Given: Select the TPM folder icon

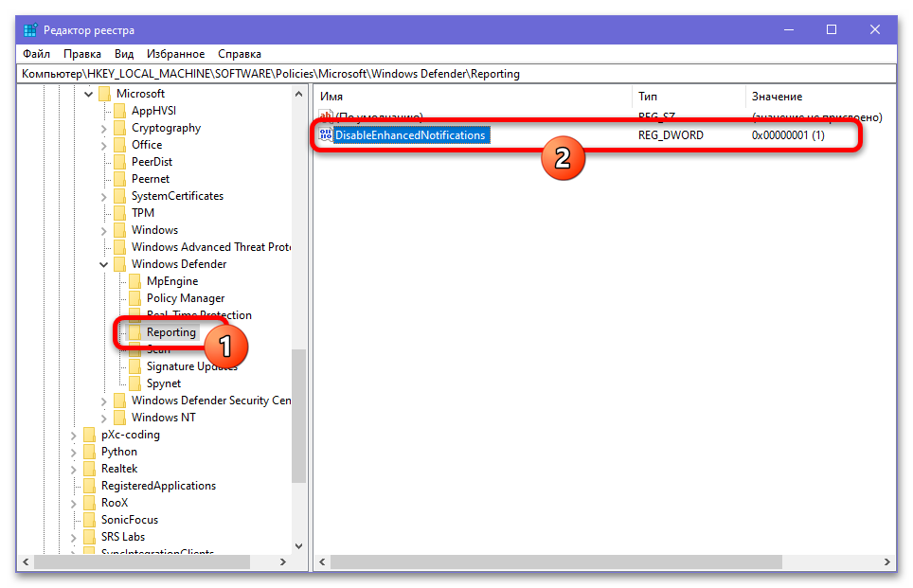Looking at the screenshot, I should [120, 213].
